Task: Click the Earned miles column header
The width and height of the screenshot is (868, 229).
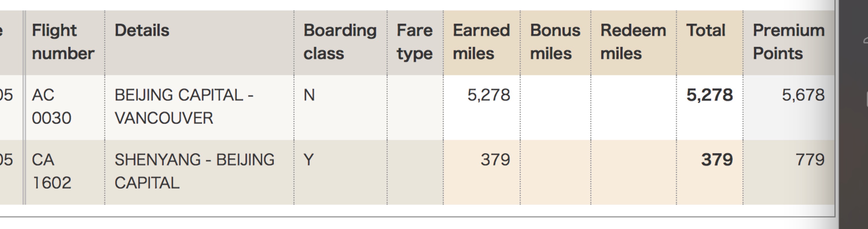Action: (482, 43)
